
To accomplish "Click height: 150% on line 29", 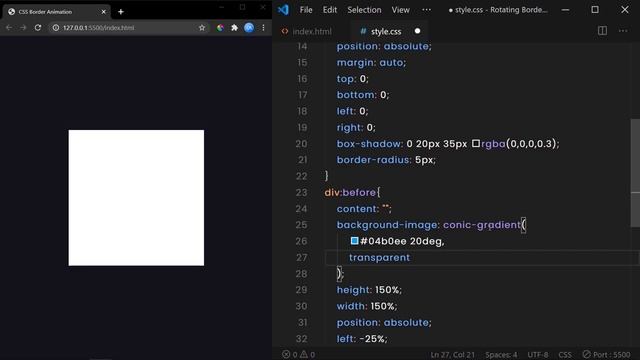I will (x=369, y=290).
